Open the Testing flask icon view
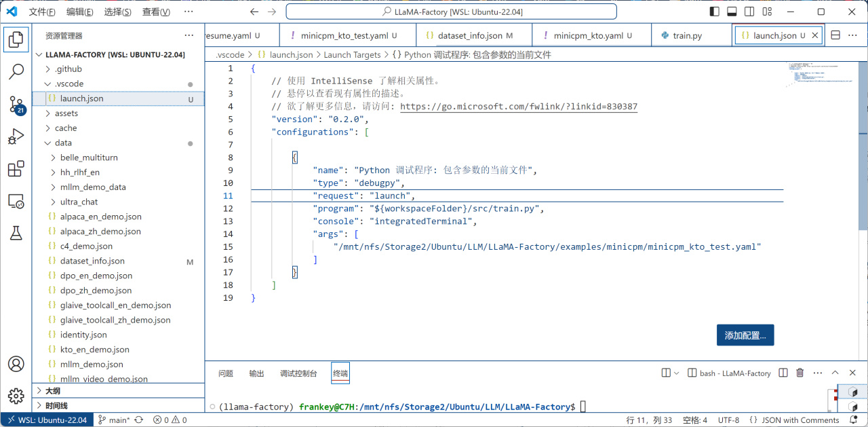868x427 pixels. tap(16, 234)
